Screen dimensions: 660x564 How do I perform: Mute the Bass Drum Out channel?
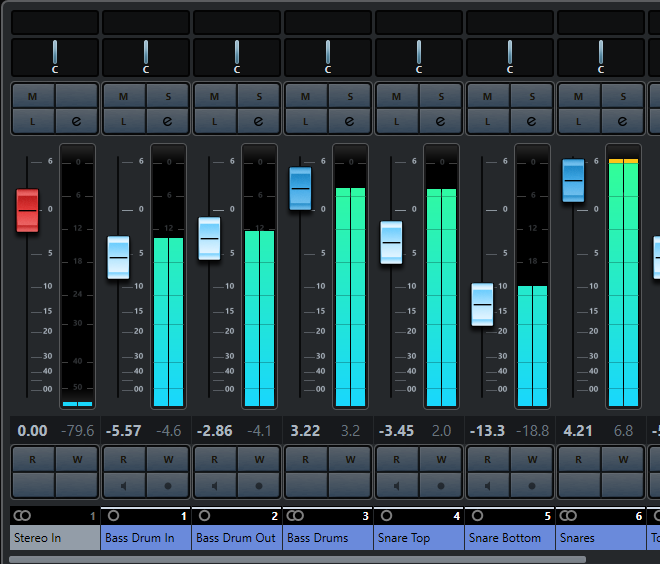coord(215,96)
